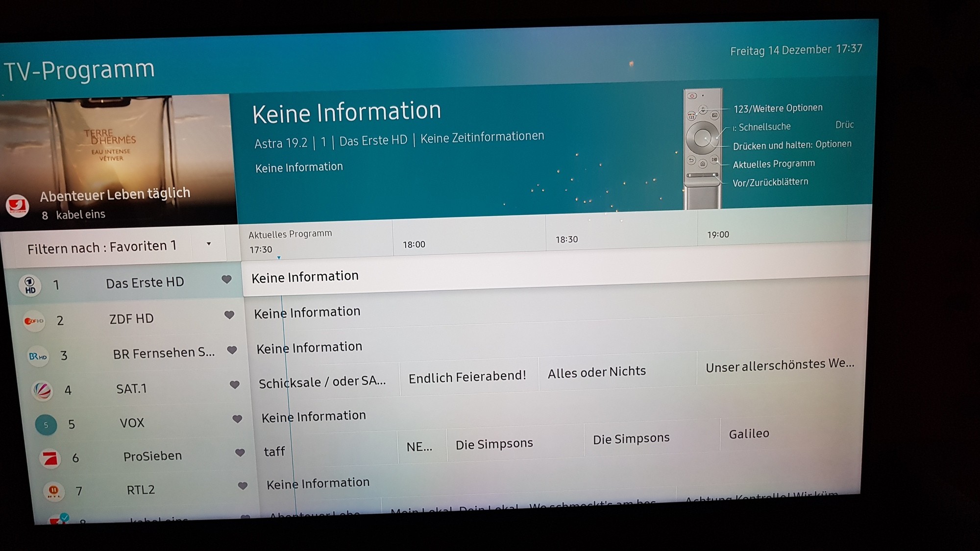This screenshot has height=551, width=980.
Task: Open the first Die Simpsons at 18:00
Action: tap(514, 443)
